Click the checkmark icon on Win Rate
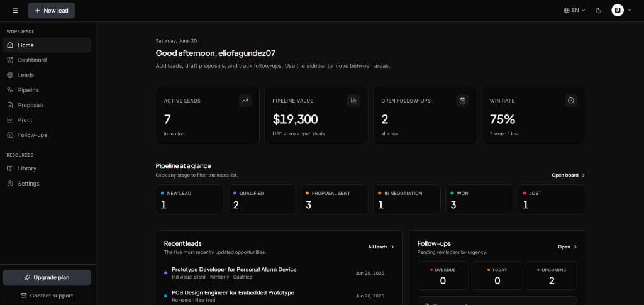Viewport: 644px width, 305px height. click(x=571, y=101)
